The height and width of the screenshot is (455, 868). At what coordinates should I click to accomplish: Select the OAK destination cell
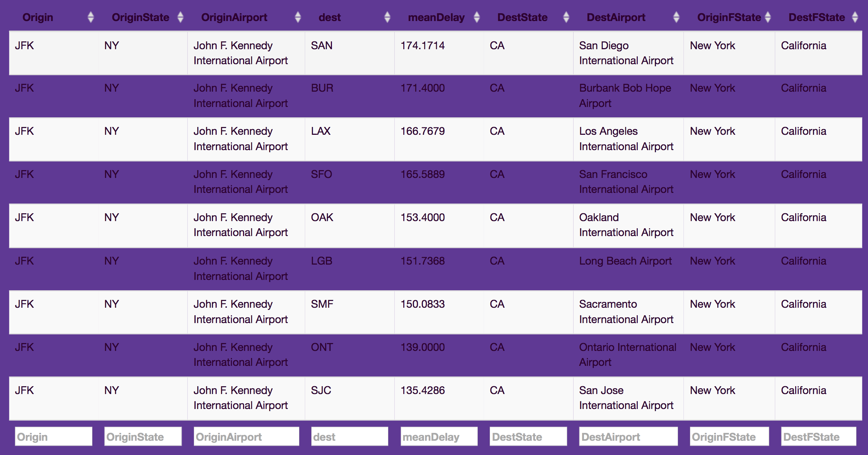coord(350,225)
